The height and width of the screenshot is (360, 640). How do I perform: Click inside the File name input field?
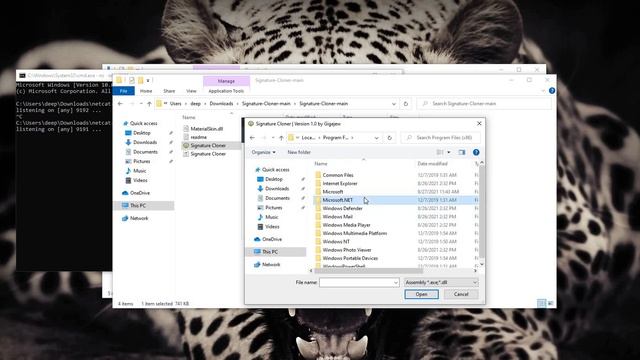[x=356, y=282]
